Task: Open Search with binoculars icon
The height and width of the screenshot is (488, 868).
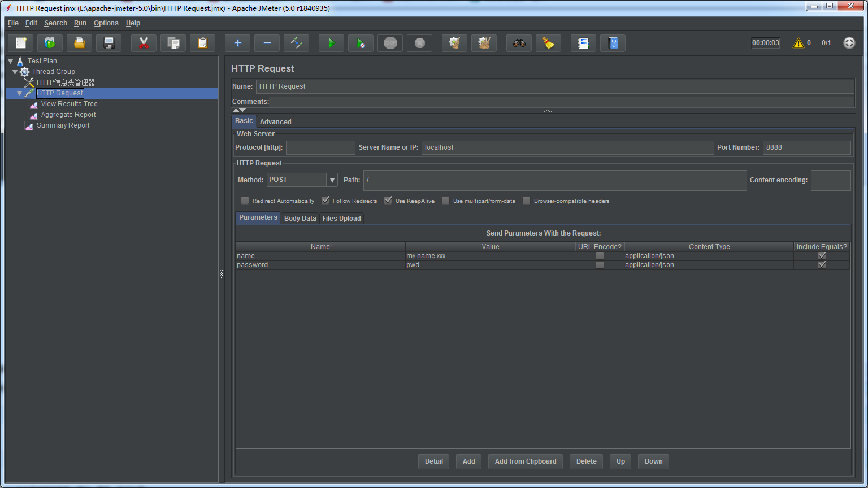Action: tap(519, 43)
